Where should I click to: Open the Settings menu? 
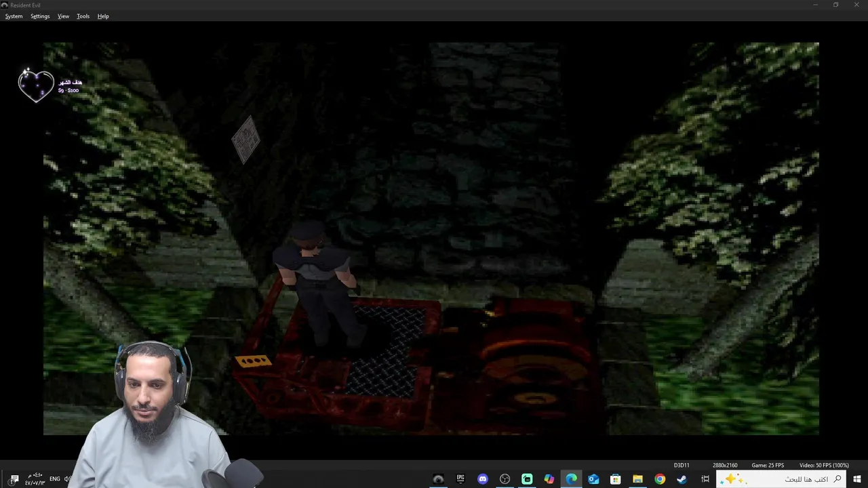point(40,16)
